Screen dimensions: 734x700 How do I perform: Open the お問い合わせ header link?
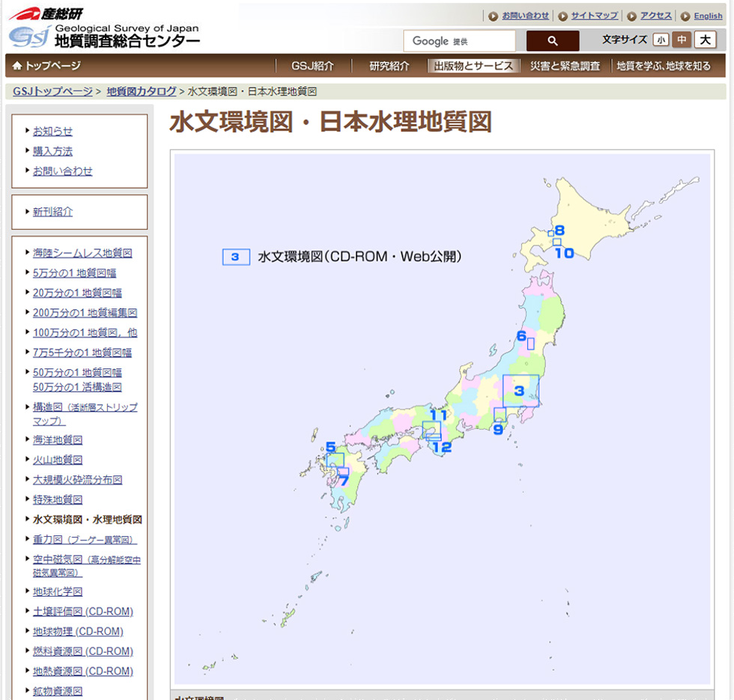pyautogui.click(x=525, y=16)
